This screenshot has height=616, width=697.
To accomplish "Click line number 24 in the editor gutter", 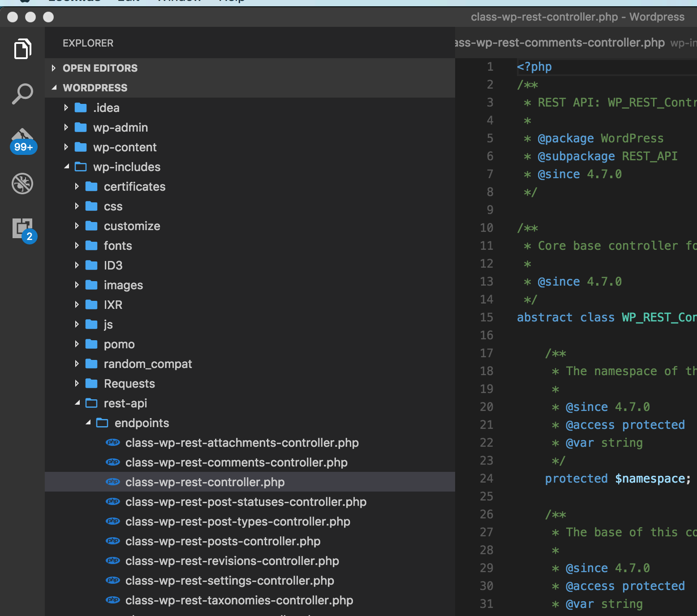I will 486,479.
